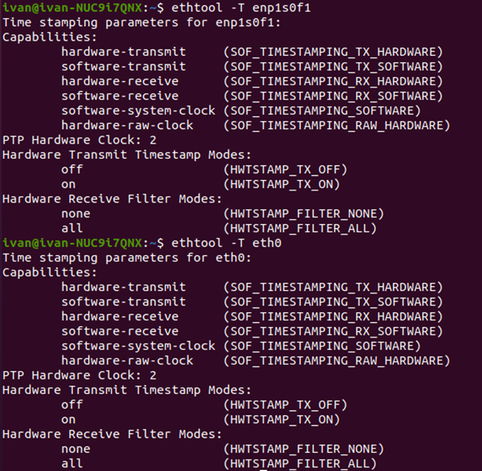Click HWTSTAMP_FILTER_ALL in the eth0 output
This screenshot has width=482, height=471.
click(x=300, y=463)
